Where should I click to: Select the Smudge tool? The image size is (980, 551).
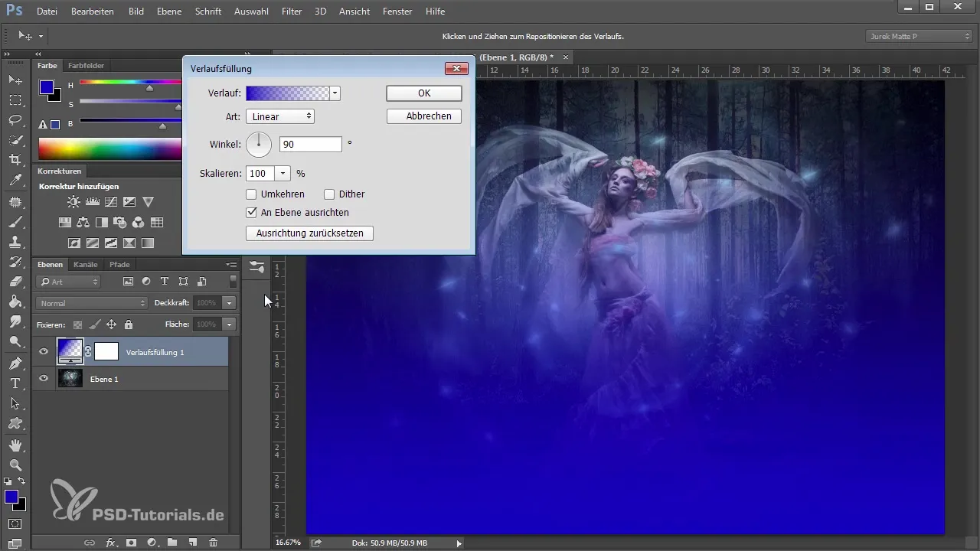[15, 321]
